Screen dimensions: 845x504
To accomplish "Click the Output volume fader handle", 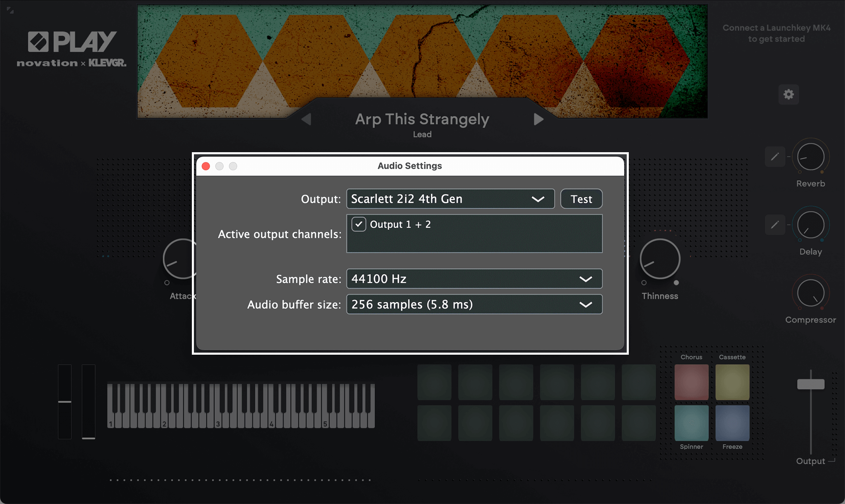I will (x=811, y=384).
